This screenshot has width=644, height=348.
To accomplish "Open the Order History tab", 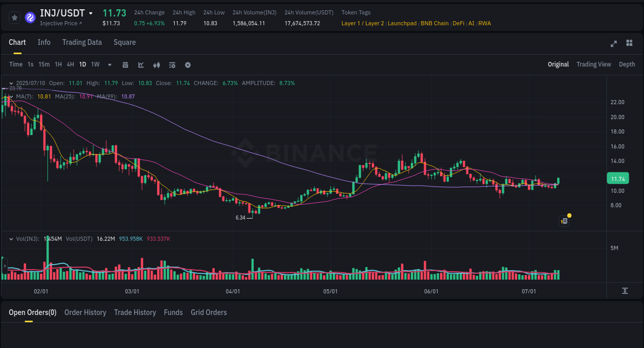I will pos(85,312).
